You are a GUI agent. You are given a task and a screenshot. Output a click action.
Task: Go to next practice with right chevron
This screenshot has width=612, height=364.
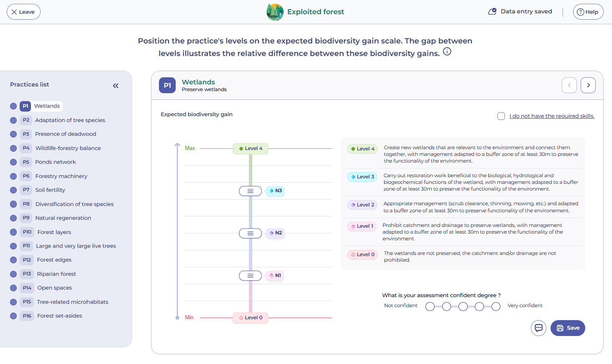(x=588, y=85)
